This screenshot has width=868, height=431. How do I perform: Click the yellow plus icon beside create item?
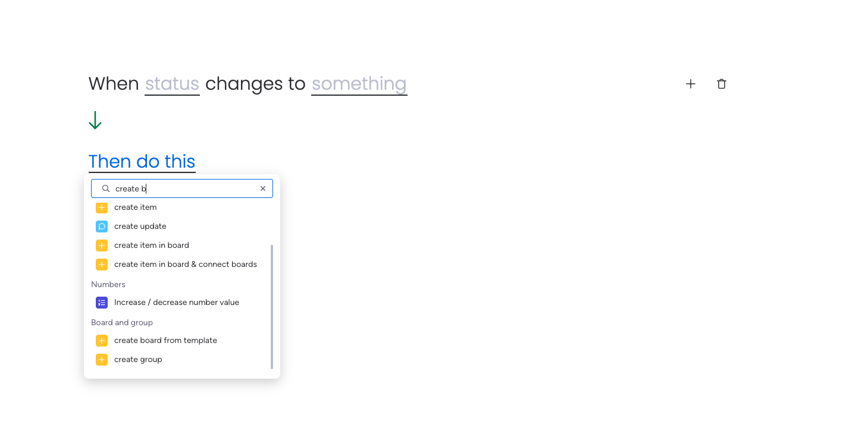click(102, 207)
